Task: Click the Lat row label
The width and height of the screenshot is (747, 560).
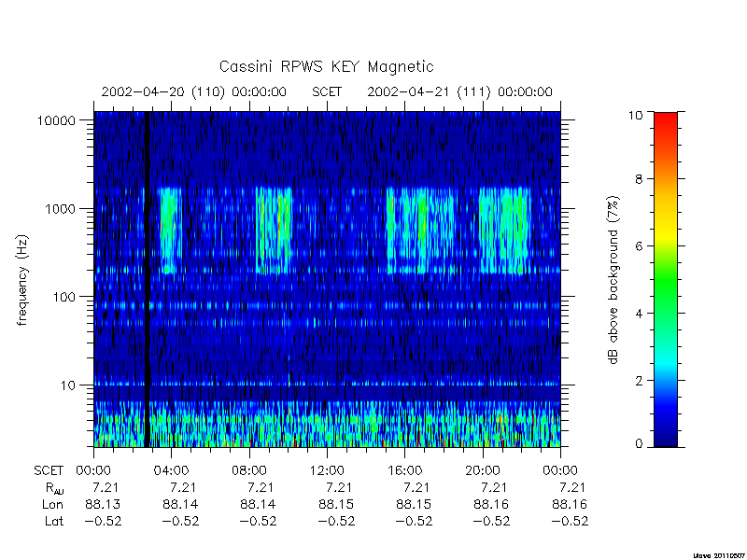Action: pos(54,521)
